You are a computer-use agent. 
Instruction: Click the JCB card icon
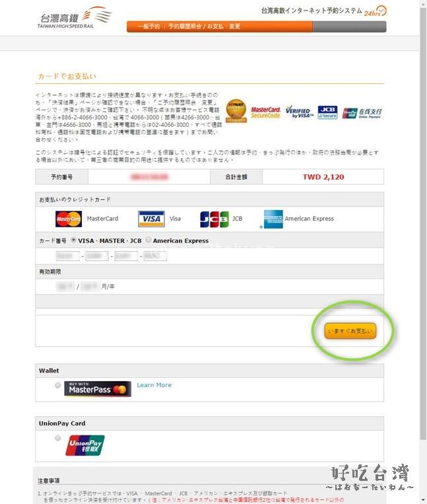click(x=214, y=219)
